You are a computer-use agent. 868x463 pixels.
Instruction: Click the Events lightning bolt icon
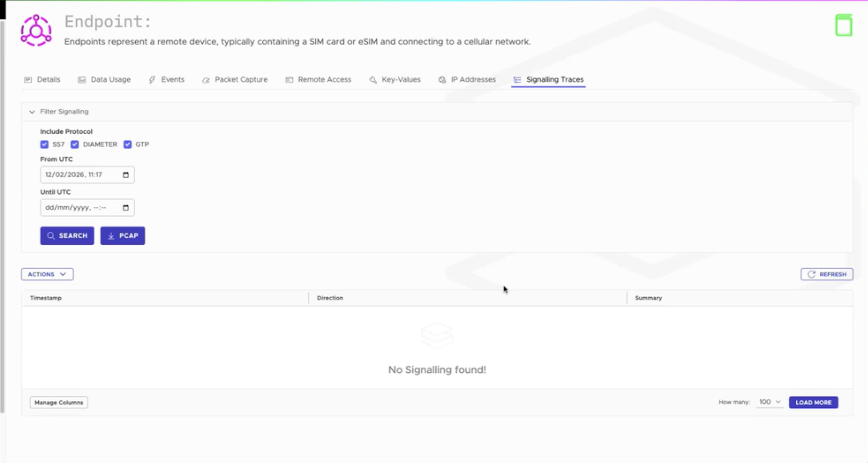tap(152, 80)
